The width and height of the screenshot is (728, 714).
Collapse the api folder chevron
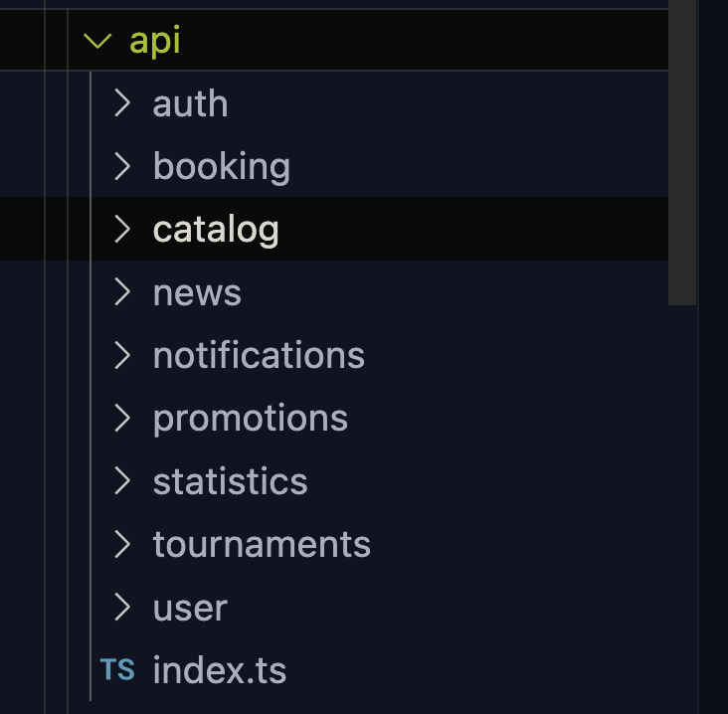click(97, 41)
